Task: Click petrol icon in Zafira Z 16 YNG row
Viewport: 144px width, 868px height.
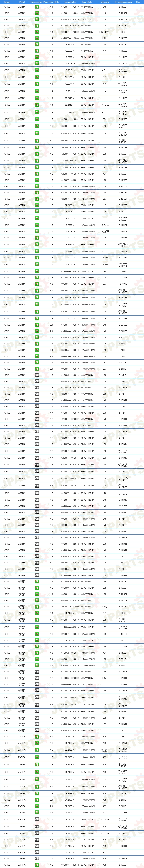Action: (37, 743)
